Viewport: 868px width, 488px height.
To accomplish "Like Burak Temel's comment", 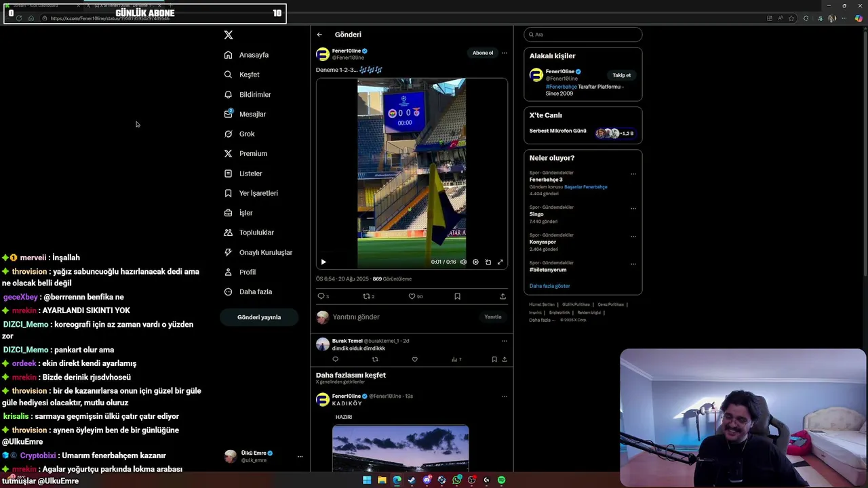I will click(414, 359).
